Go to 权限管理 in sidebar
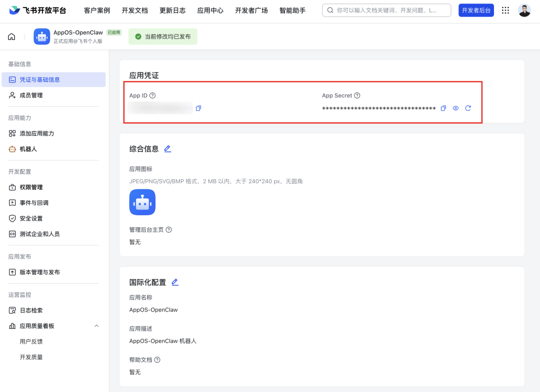The image size is (540, 392). point(31,187)
